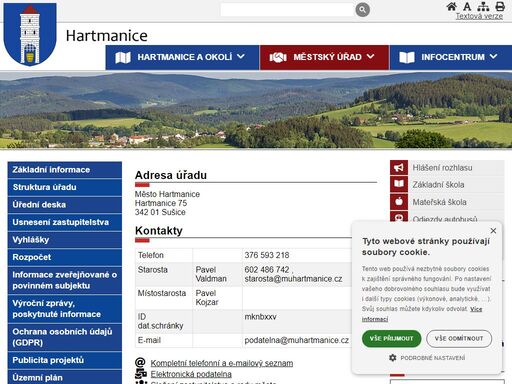The width and height of the screenshot is (512, 384).
Task: Click the apple icon for Mateřská škola
Action: [x=399, y=202]
